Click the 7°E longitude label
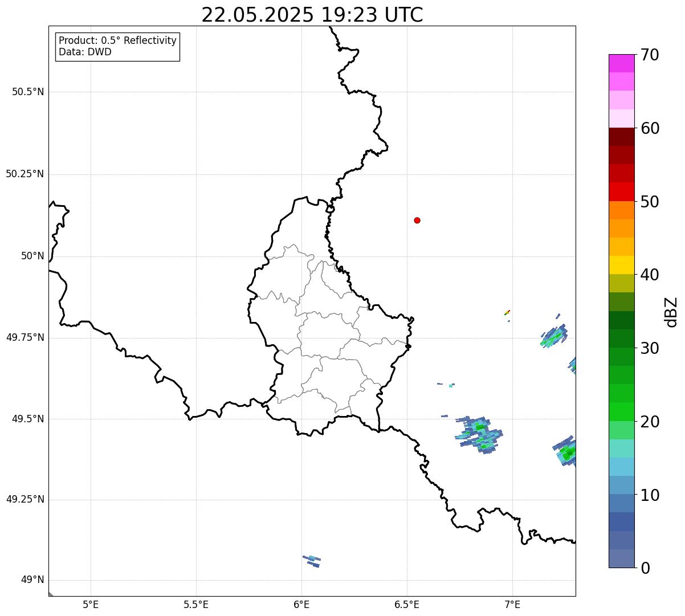This screenshot has height=616, width=685. pos(512,604)
